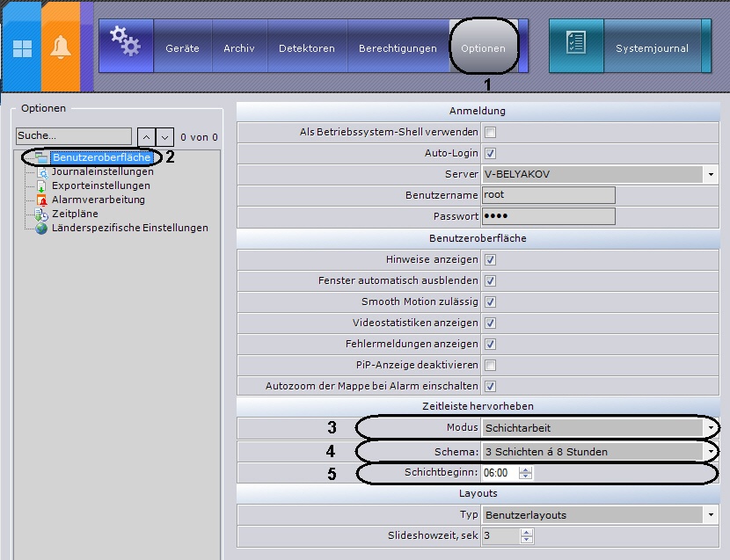Open the layouts Typ dropdown
Viewport: 730px width, 560px height.
[x=600, y=515]
